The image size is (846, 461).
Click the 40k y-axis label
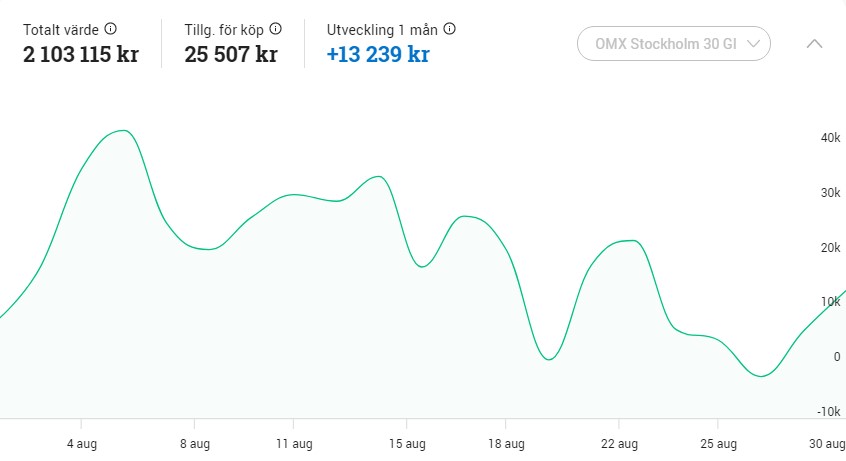pyautogui.click(x=830, y=138)
